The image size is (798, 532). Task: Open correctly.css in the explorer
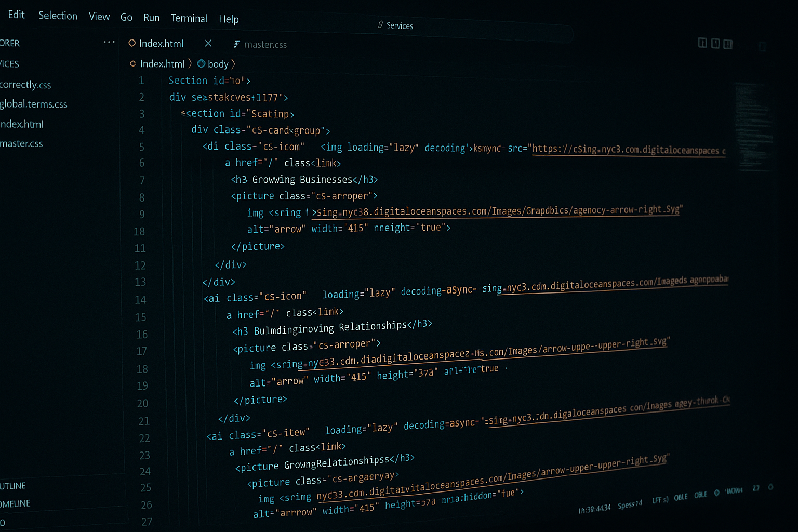tap(25, 85)
